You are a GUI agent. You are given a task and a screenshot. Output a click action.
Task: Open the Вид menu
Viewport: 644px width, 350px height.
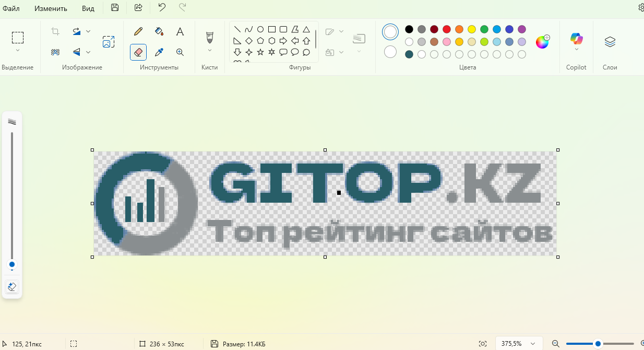click(x=88, y=8)
